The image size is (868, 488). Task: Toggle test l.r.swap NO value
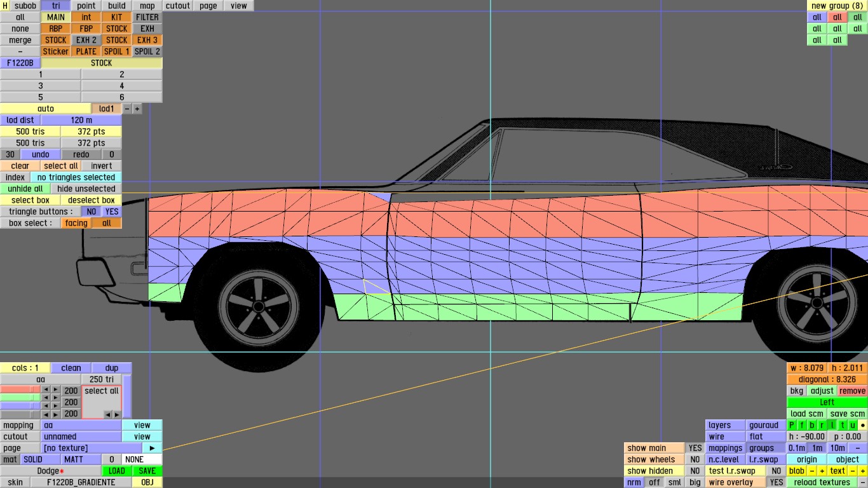[x=776, y=471]
